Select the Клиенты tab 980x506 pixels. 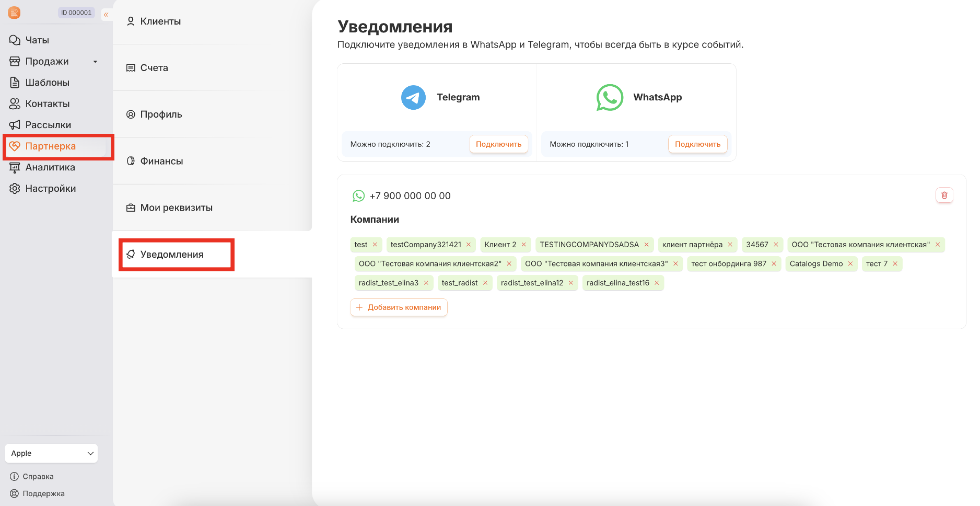click(160, 21)
